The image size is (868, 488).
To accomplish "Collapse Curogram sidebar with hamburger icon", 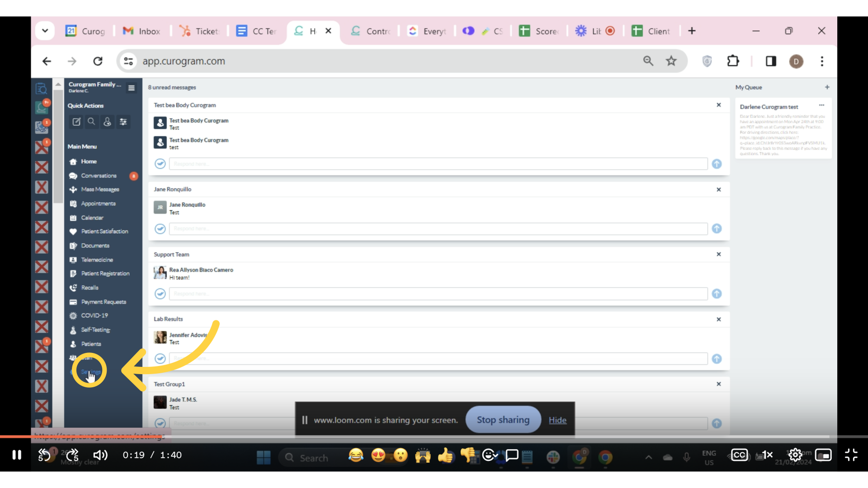I will 132,88.
